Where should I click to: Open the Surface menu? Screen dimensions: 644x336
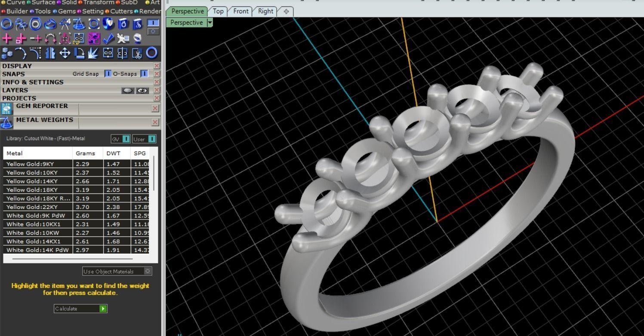coord(43,3)
